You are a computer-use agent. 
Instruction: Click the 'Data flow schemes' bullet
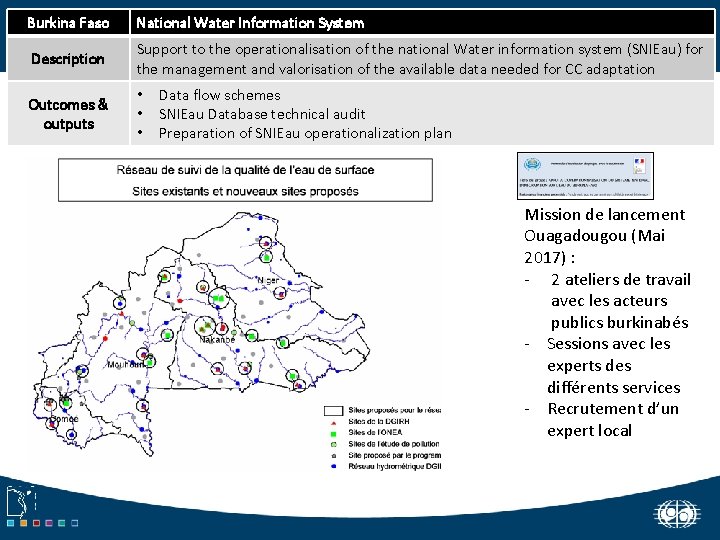coord(219,95)
